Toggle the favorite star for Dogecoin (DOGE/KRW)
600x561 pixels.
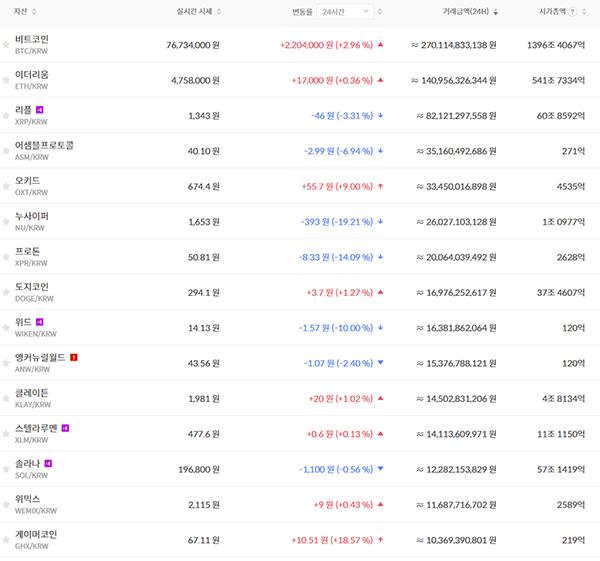(6, 293)
